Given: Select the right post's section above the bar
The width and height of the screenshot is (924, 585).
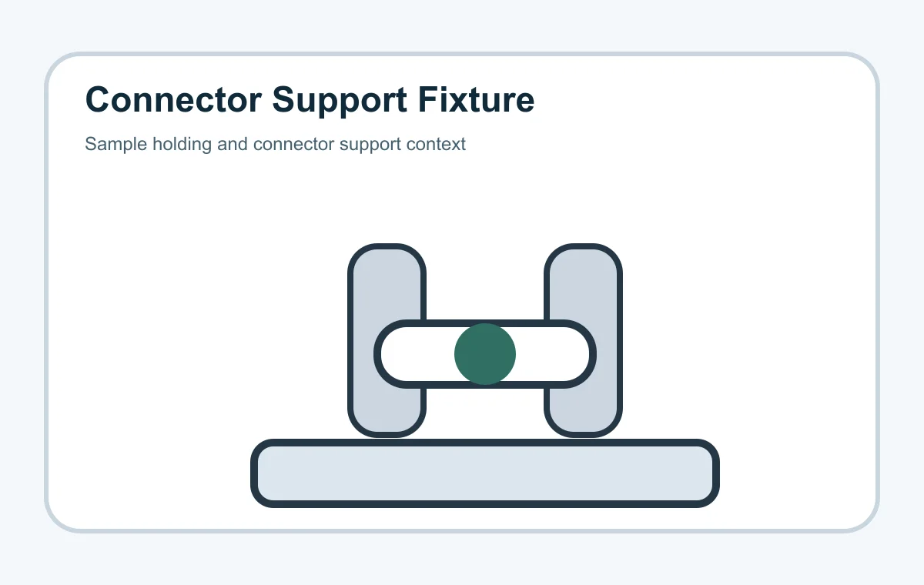Looking at the screenshot, I should pyautogui.click(x=583, y=282).
